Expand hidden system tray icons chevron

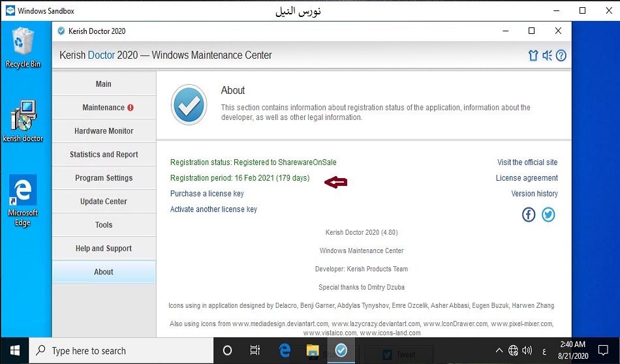point(499,350)
